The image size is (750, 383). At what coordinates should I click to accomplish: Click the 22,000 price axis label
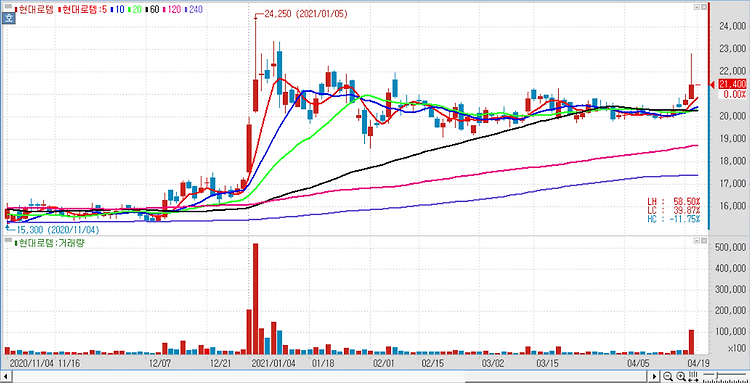pyautogui.click(x=732, y=71)
